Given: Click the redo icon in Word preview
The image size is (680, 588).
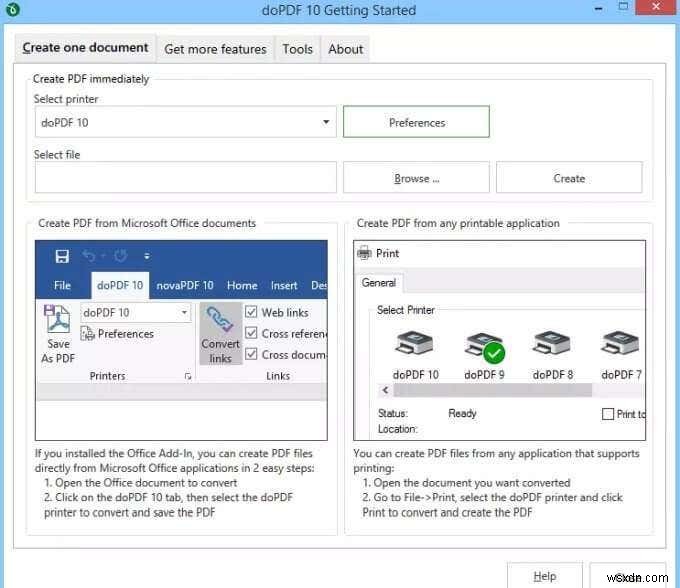Looking at the screenshot, I should coord(121,256).
